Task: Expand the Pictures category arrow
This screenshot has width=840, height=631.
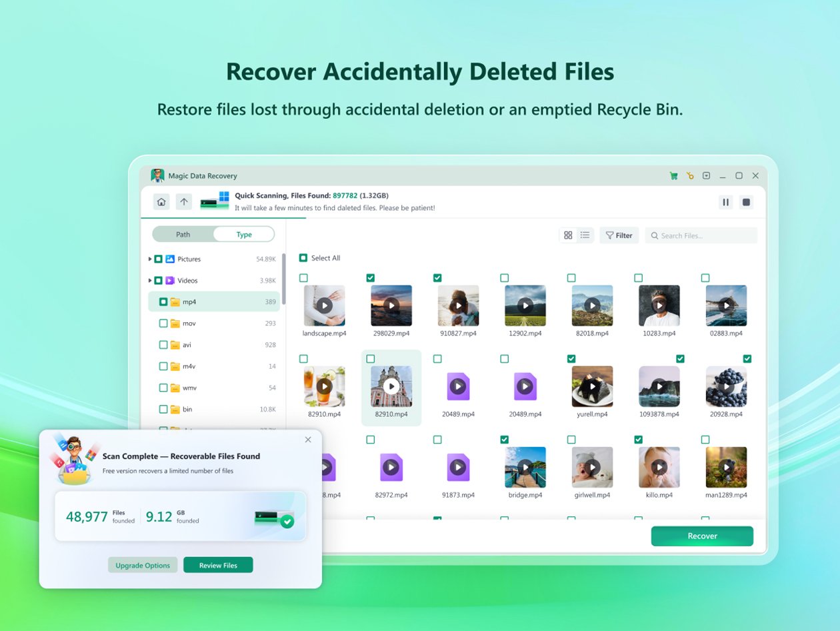Action: coord(149,259)
